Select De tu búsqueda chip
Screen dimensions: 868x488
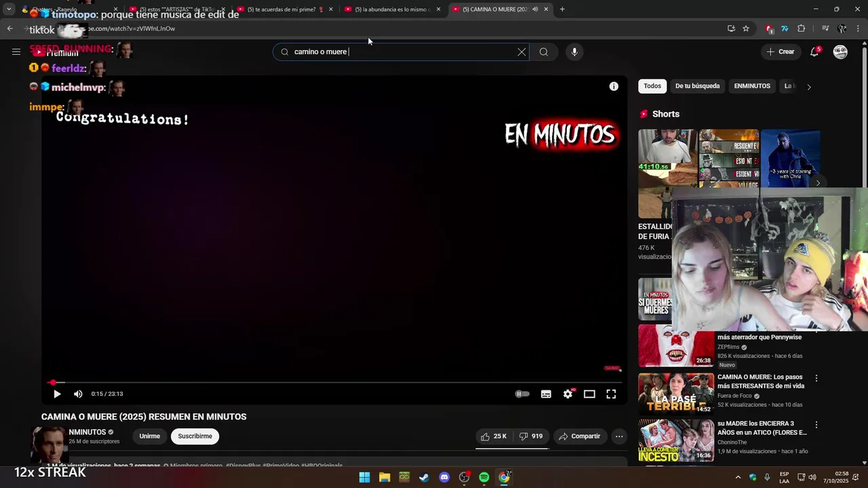pos(697,86)
